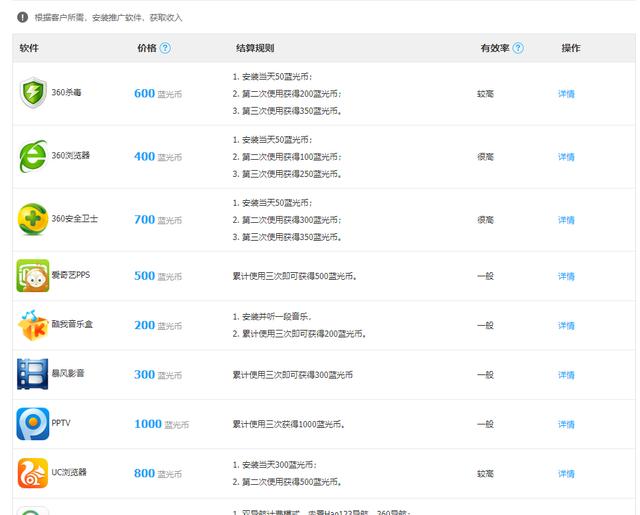Click rule 第二次使用获得200蓝光币
Screen dimensions: 640x515
(x=287, y=94)
